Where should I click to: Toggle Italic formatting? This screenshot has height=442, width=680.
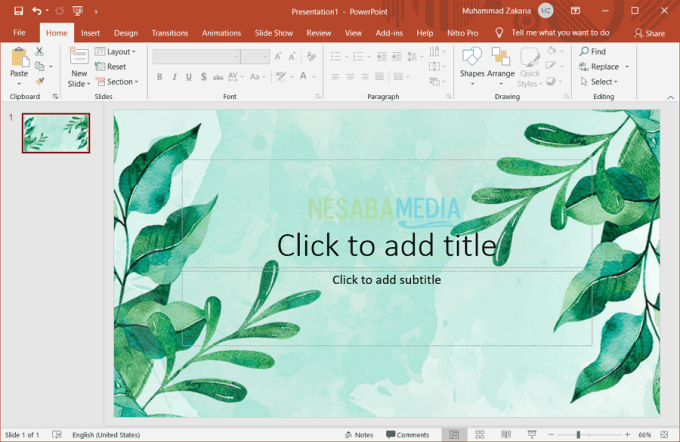click(x=174, y=77)
